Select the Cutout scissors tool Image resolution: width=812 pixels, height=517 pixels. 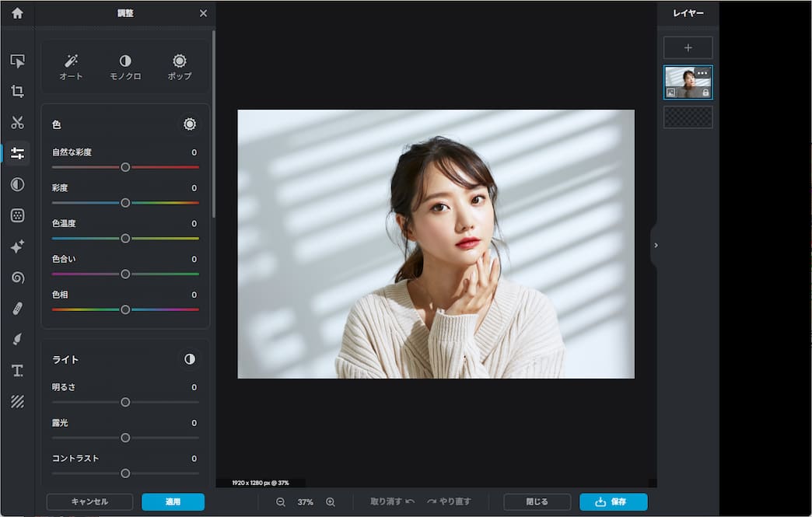(x=18, y=123)
